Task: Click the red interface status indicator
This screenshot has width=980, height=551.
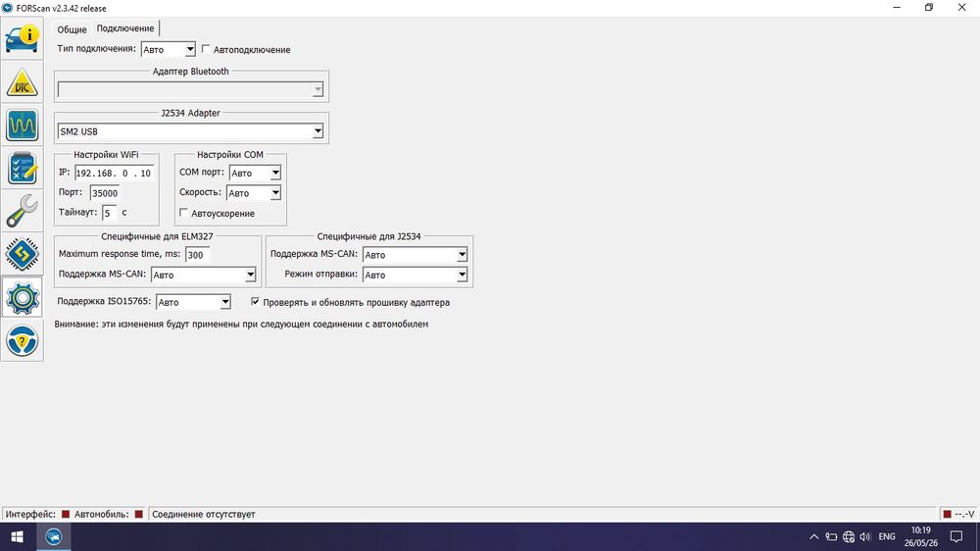Action: point(66,514)
